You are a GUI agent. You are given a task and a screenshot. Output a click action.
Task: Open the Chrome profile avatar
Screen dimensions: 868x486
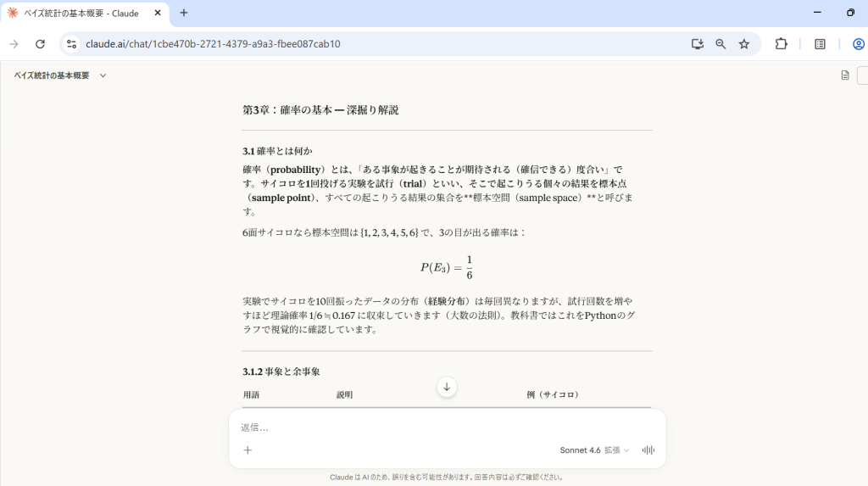(858, 44)
